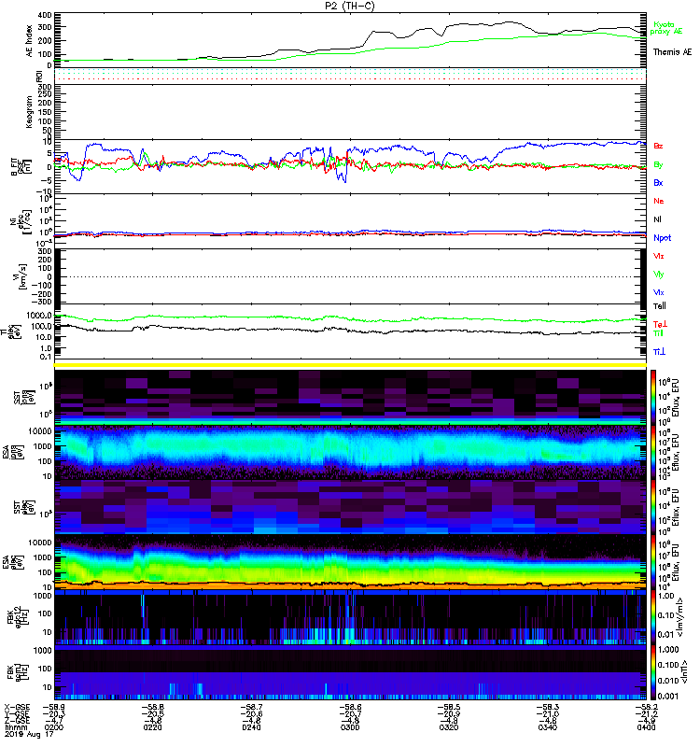Click the SST ions Eflux color bar
This screenshot has width=700, height=747.
click(x=653, y=398)
